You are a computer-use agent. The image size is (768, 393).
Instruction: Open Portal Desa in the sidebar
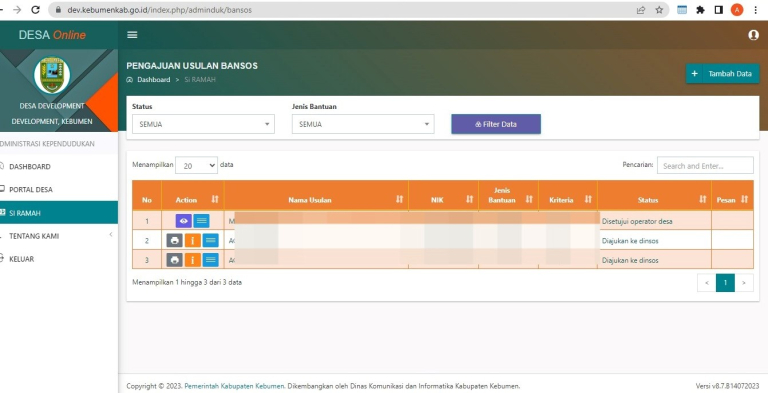(30, 190)
